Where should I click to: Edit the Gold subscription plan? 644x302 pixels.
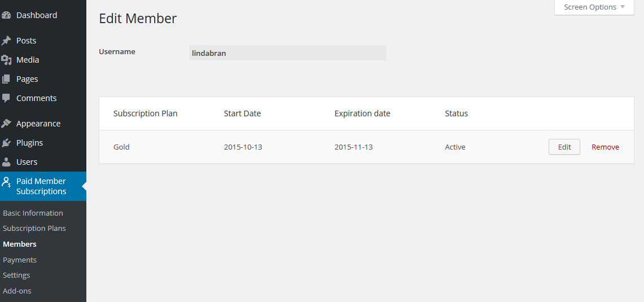(x=564, y=147)
